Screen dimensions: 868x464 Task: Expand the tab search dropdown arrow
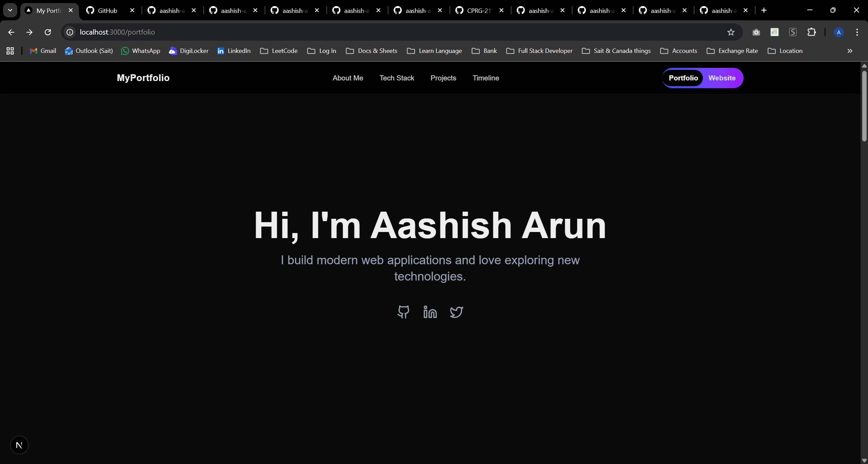[10, 10]
